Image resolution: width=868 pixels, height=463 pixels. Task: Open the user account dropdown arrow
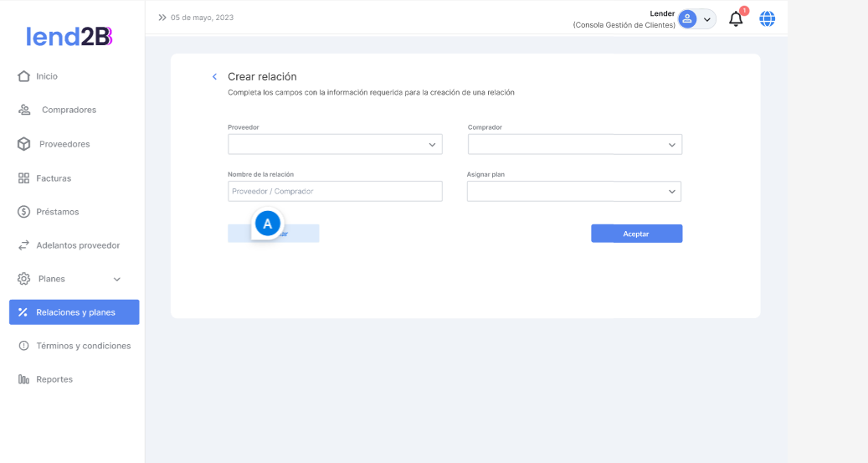tap(707, 19)
